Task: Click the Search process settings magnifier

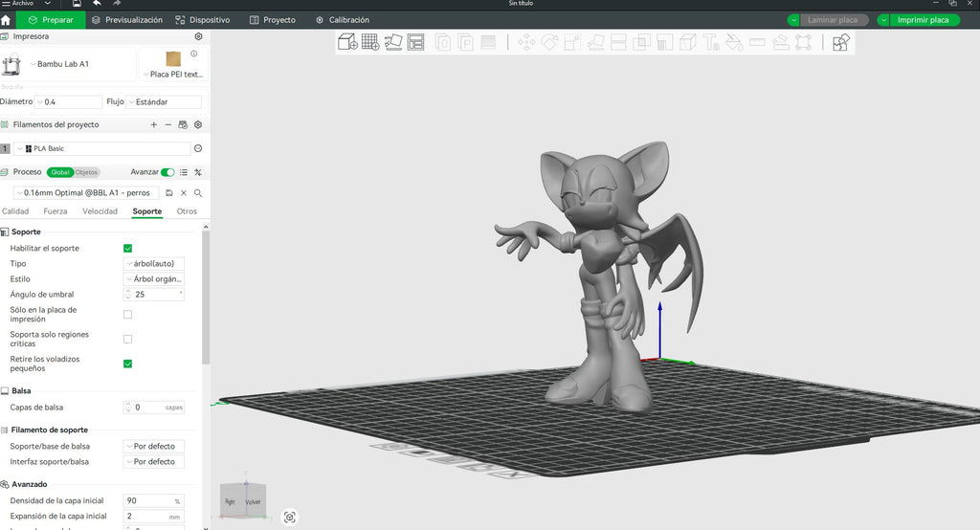Action: (x=198, y=193)
